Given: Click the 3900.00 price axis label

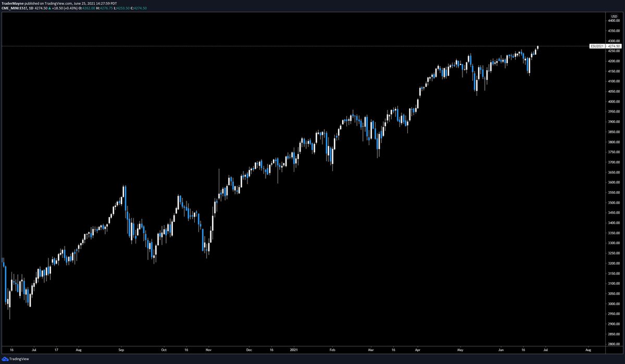Looking at the screenshot, I should 614,122.
